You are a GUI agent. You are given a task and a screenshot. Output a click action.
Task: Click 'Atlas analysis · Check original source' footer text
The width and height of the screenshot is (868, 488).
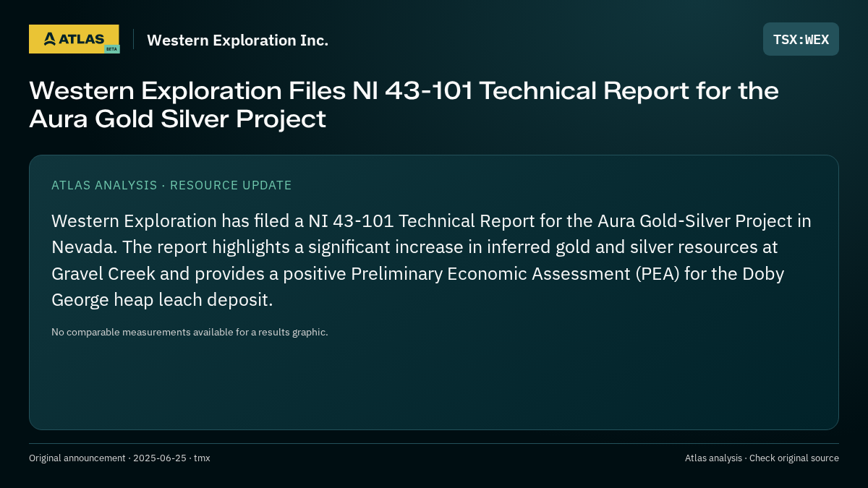[x=762, y=458]
